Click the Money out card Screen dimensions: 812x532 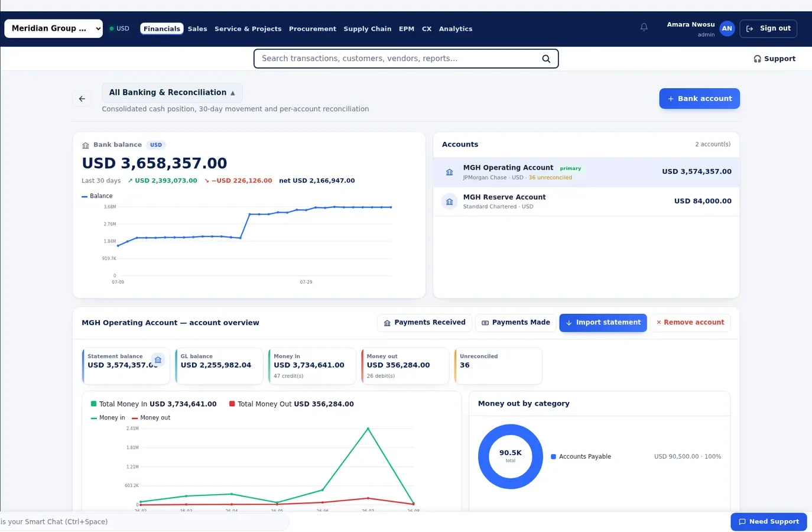405,366
